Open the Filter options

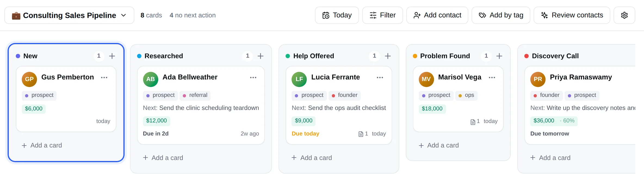click(x=383, y=15)
